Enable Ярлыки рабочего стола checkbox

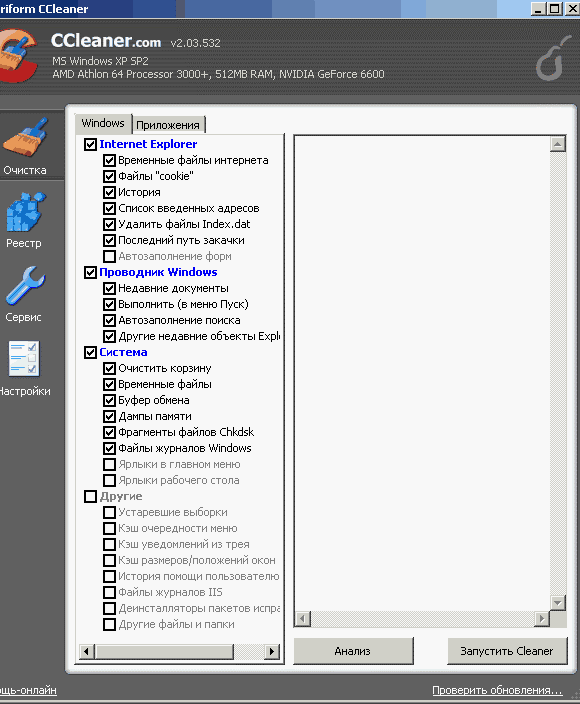click(109, 480)
